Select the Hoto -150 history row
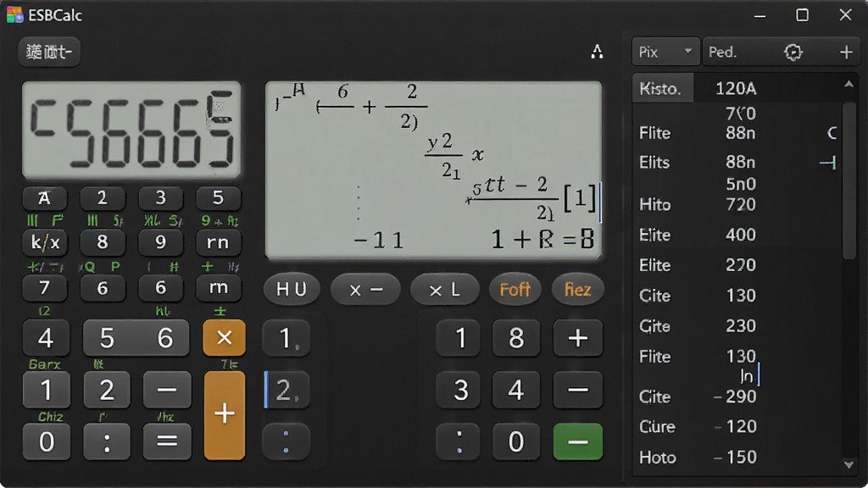 tap(737, 457)
